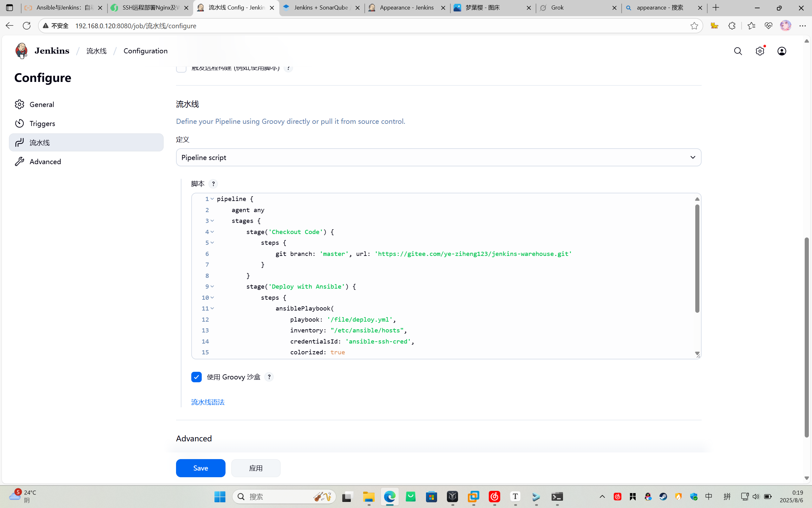Collapse code fold at line 1
The image size is (812, 508).
212,199
